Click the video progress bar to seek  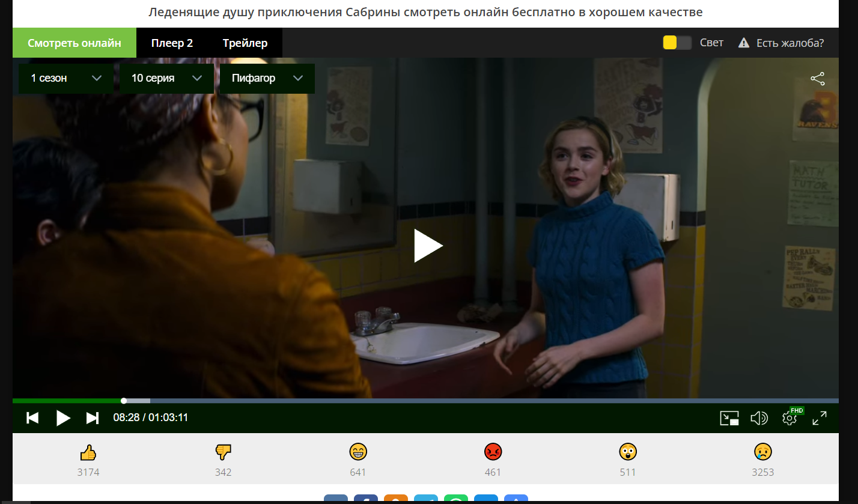(x=425, y=401)
